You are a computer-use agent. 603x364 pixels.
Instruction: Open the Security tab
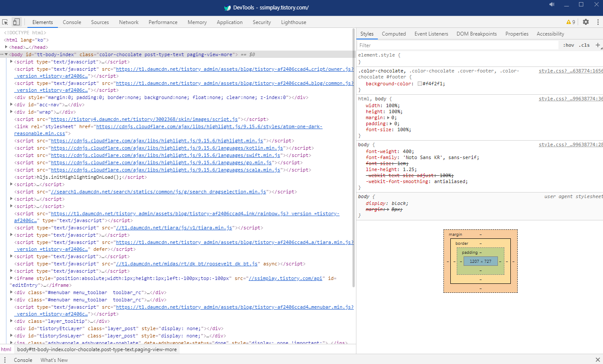[262, 22]
